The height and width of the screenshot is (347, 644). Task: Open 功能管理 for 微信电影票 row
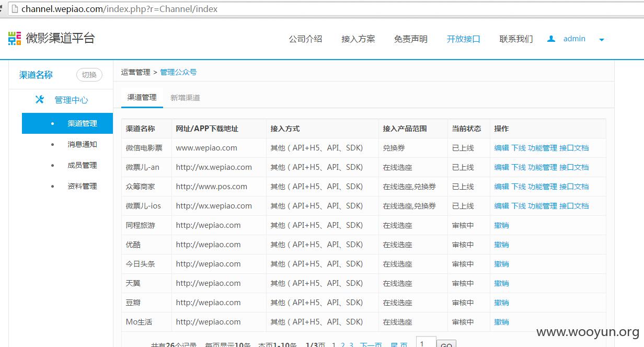pos(543,148)
